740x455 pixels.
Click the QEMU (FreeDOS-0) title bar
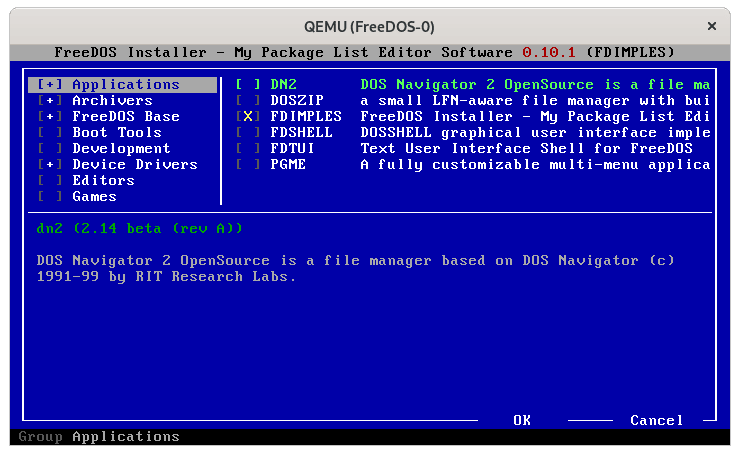(369, 24)
